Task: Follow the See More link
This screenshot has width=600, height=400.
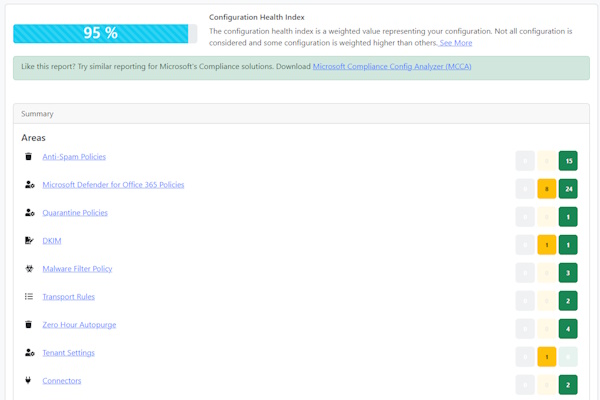Action: coord(456,43)
